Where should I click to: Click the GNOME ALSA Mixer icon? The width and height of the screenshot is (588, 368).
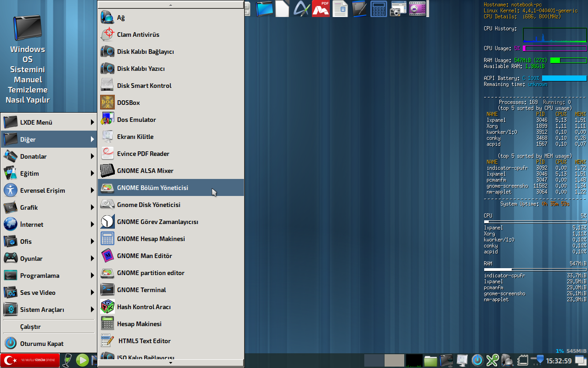107,171
